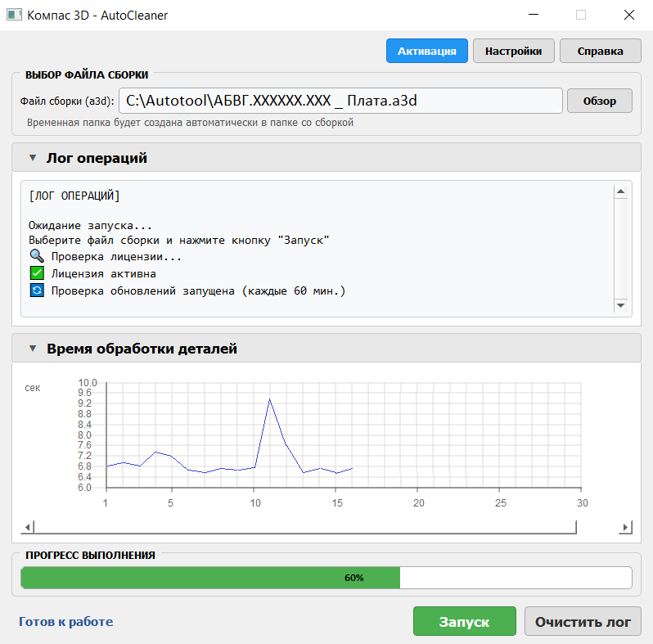Click Очистить лог button
653x644 pixels.
click(x=583, y=622)
